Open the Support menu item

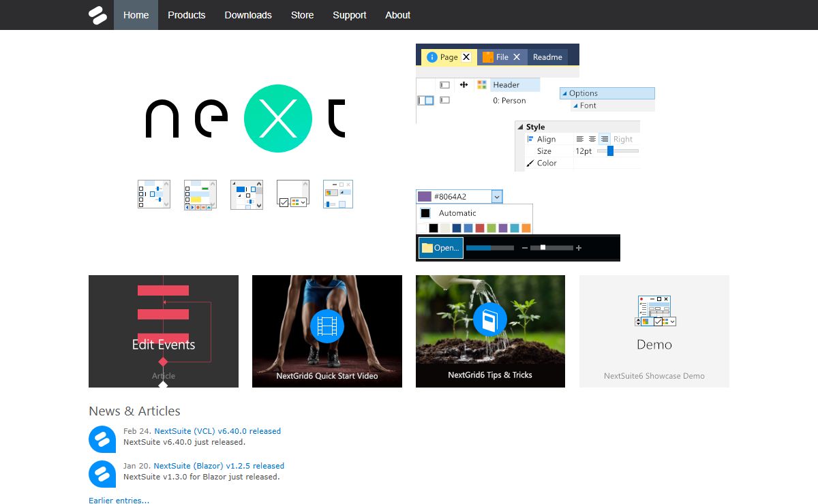point(350,15)
